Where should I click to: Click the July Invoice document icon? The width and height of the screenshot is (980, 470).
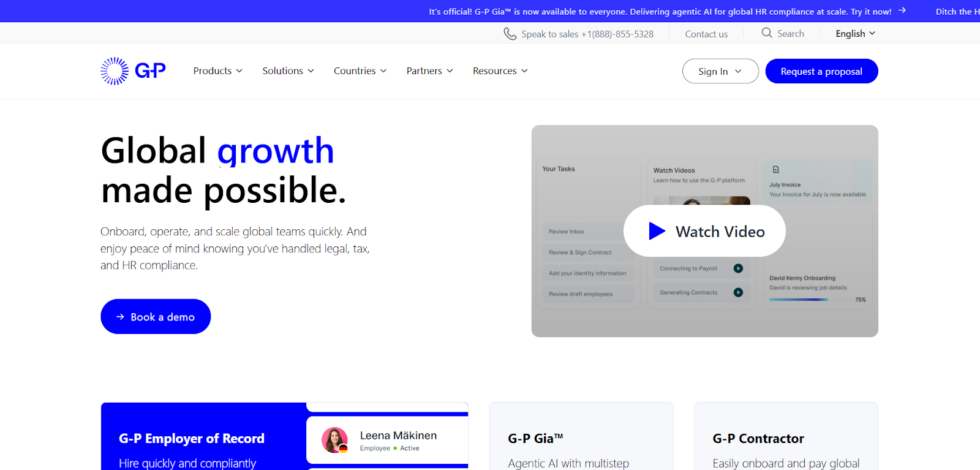point(776,170)
